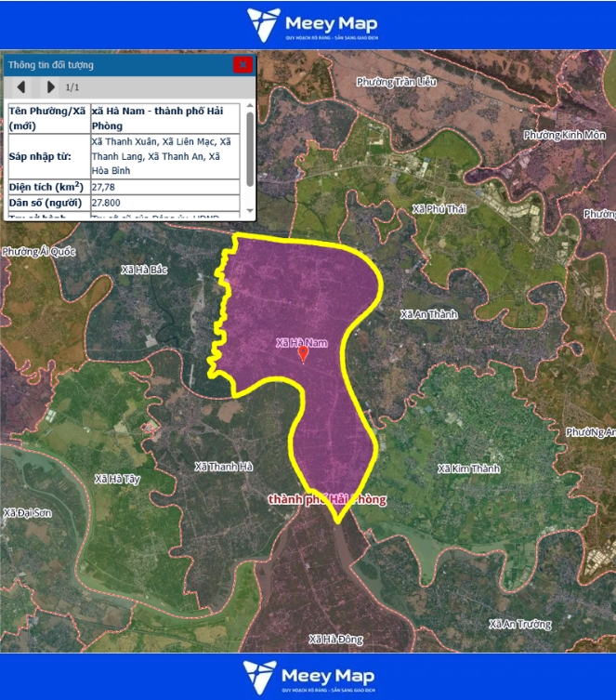Close the Thông tin đối tượng panel
The width and height of the screenshot is (616, 700).
click(242, 64)
